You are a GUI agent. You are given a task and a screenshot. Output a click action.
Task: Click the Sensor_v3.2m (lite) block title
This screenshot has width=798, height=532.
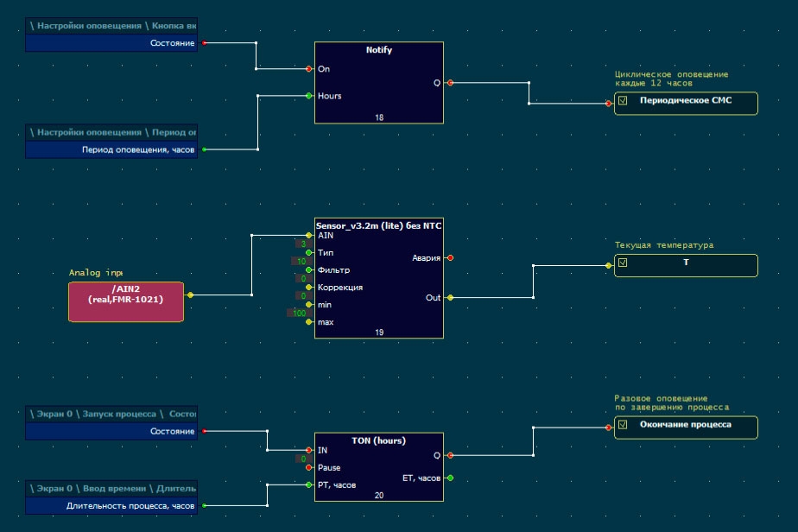pyautogui.click(x=378, y=226)
